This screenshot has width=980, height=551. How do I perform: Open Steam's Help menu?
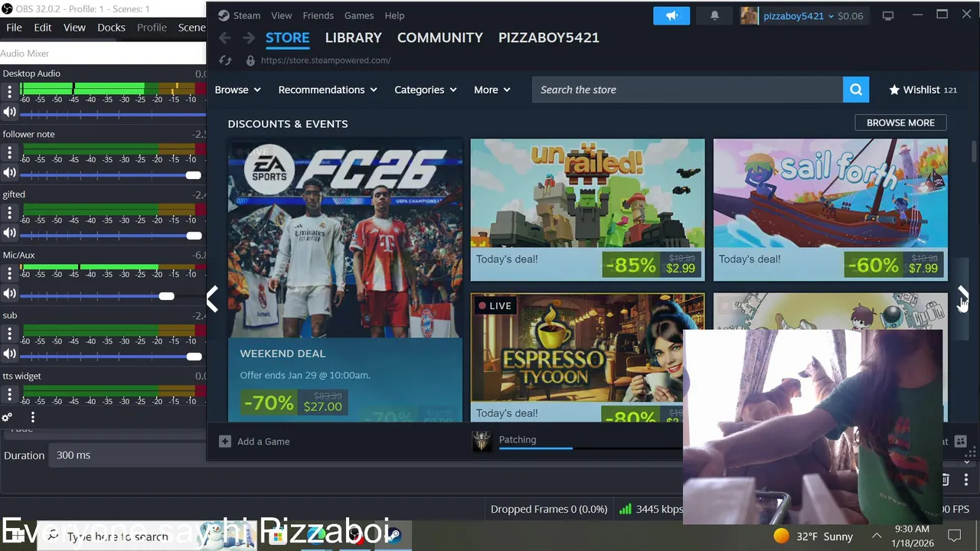394,15
